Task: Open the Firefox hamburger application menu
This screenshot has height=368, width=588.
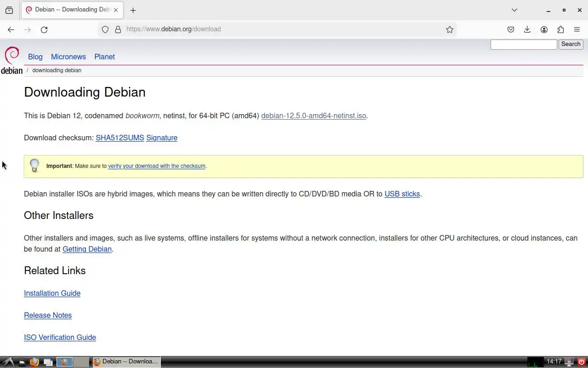Action: 577,29
